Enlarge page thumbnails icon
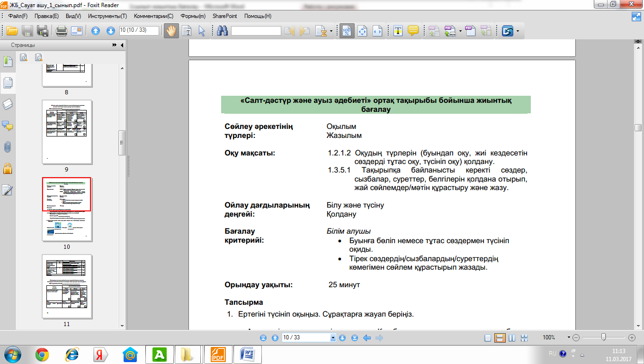Image resolution: width=644 pixels, height=364 pixels. click(x=24, y=57)
